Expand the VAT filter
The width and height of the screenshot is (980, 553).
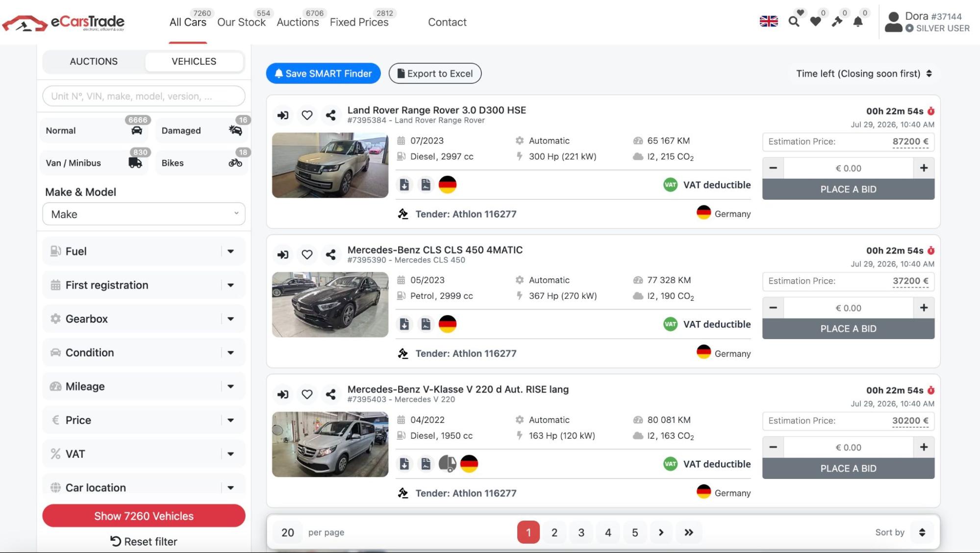pos(144,454)
